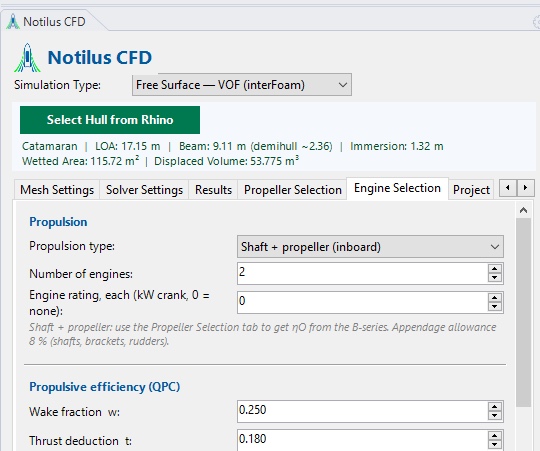
Task: Increase Wake fraction with up arrow
Action: coord(495,407)
